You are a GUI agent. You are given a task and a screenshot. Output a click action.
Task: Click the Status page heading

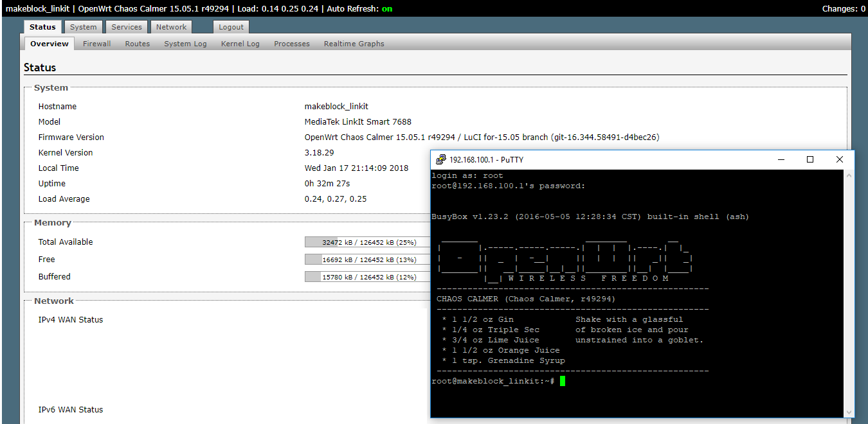(40, 67)
